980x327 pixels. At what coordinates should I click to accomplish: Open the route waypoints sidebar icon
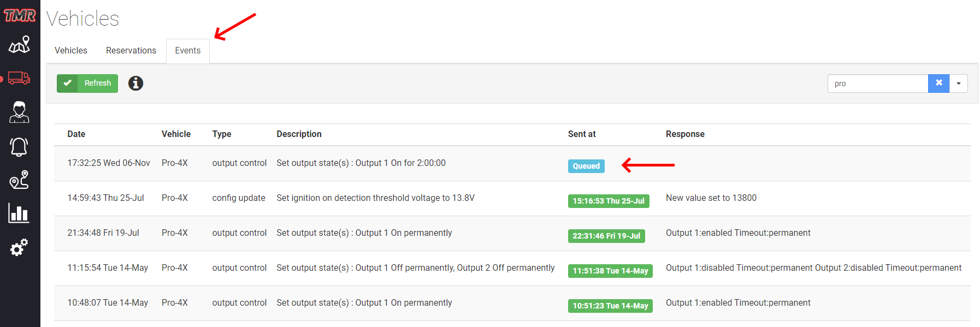[19, 180]
